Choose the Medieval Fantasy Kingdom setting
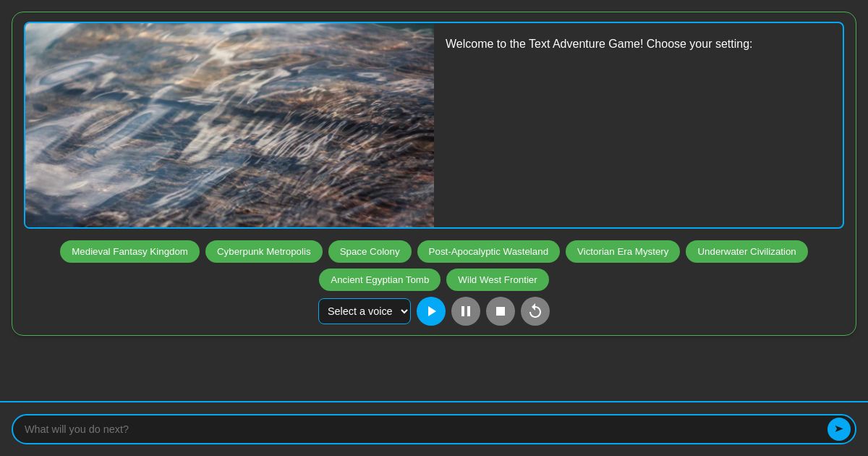Viewport: 868px width, 456px height. (129, 251)
